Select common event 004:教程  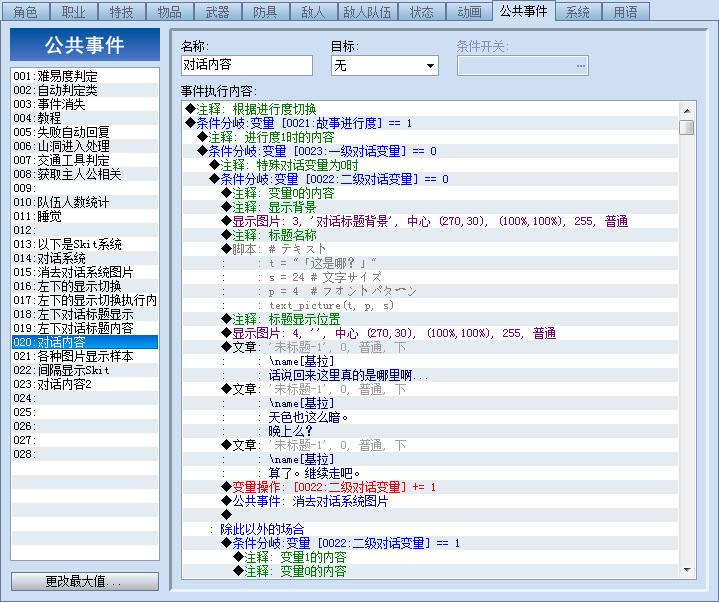(x=85, y=118)
